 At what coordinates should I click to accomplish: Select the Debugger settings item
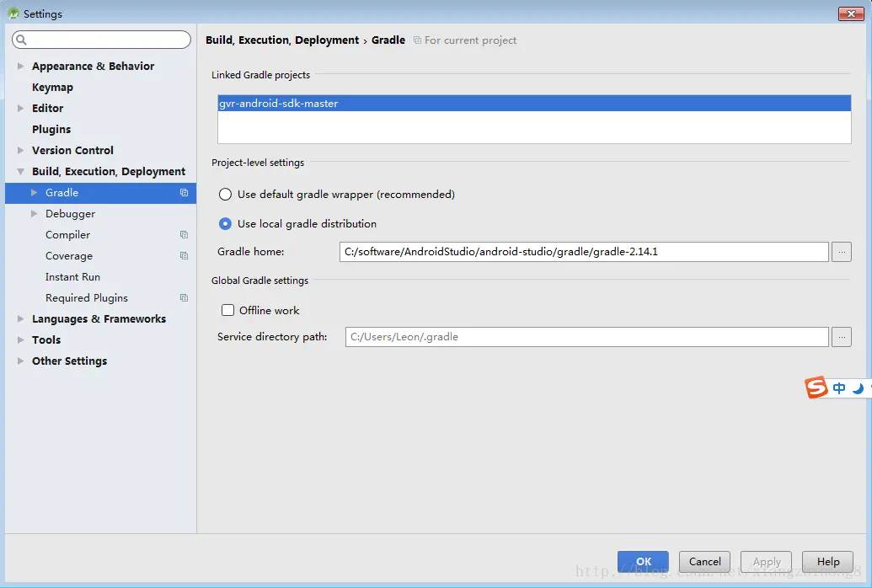(x=70, y=214)
